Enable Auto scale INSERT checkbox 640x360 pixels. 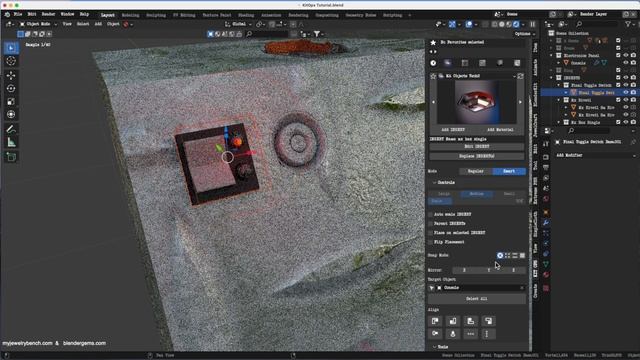(x=430, y=214)
